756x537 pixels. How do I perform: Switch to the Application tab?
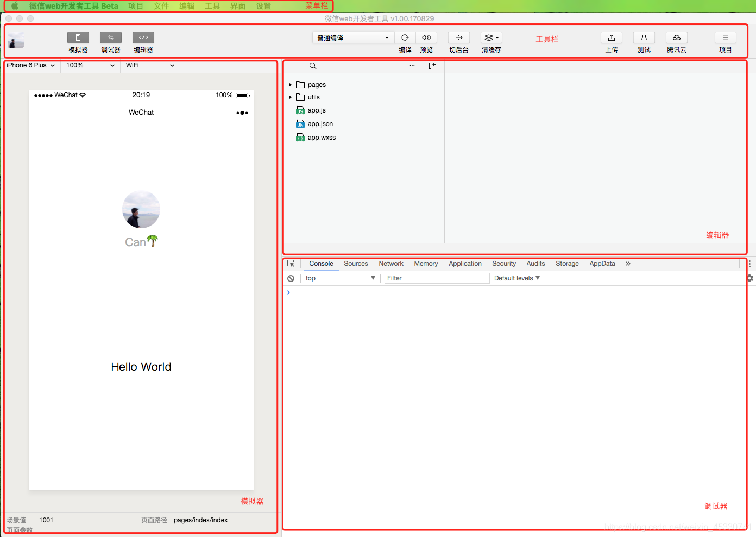click(465, 264)
